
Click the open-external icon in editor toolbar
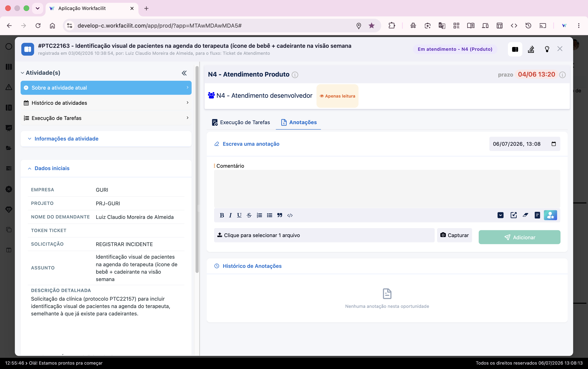[514, 215]
